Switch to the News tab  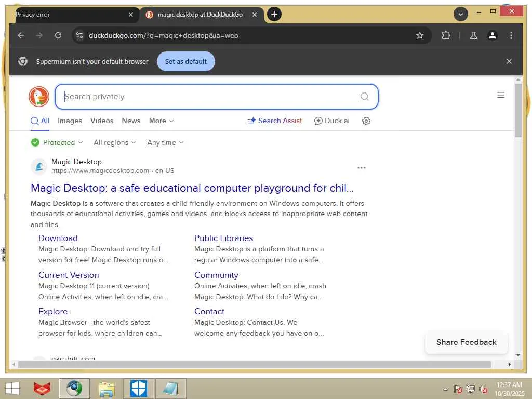131,121
